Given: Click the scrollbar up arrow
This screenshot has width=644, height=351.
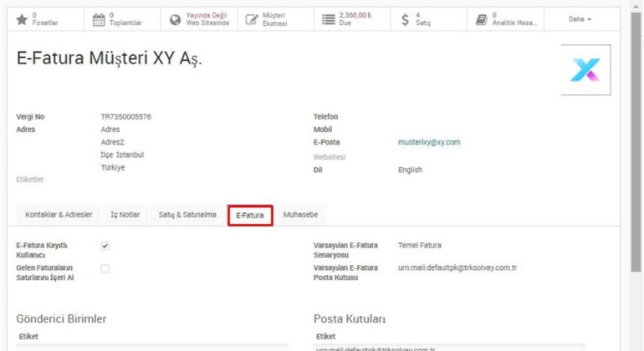Looking at the screenshot, I should click(x=636, y=7).
